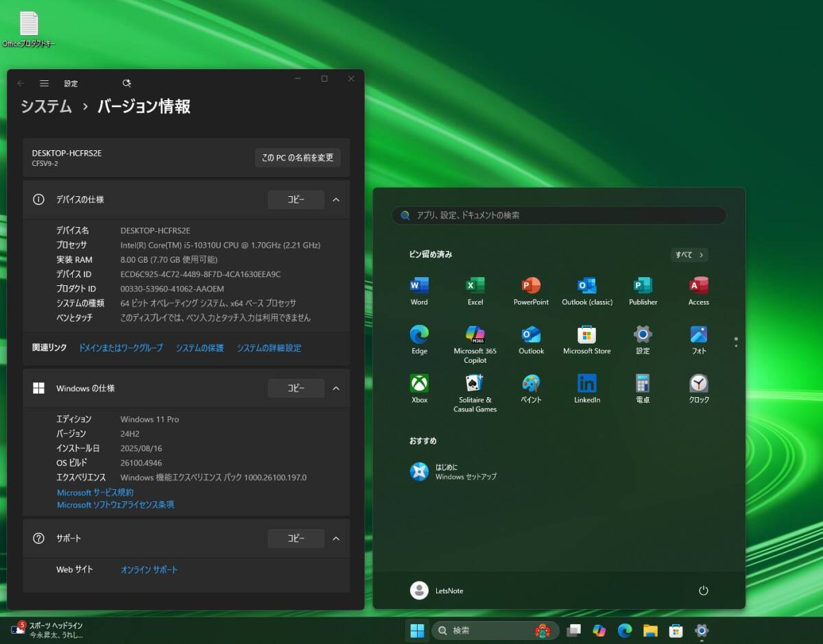Collapse the デバイスの仕様 section

coord(336,200)
